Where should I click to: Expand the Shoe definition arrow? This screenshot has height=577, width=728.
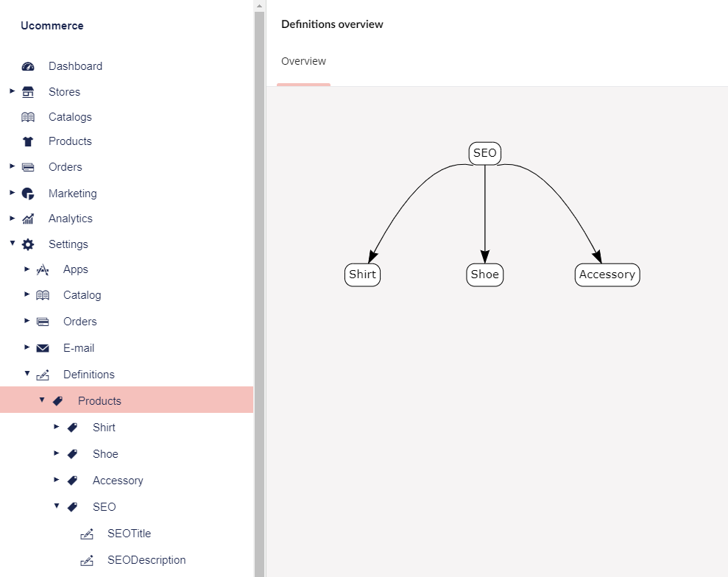[x=56, y=453]
